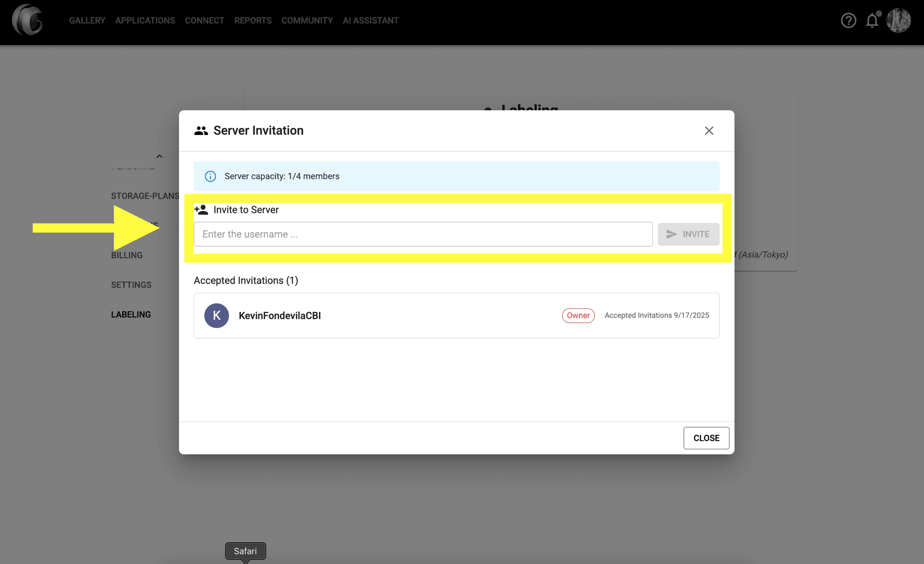Open the AI ASSISTANT menu

coord(371,21)
